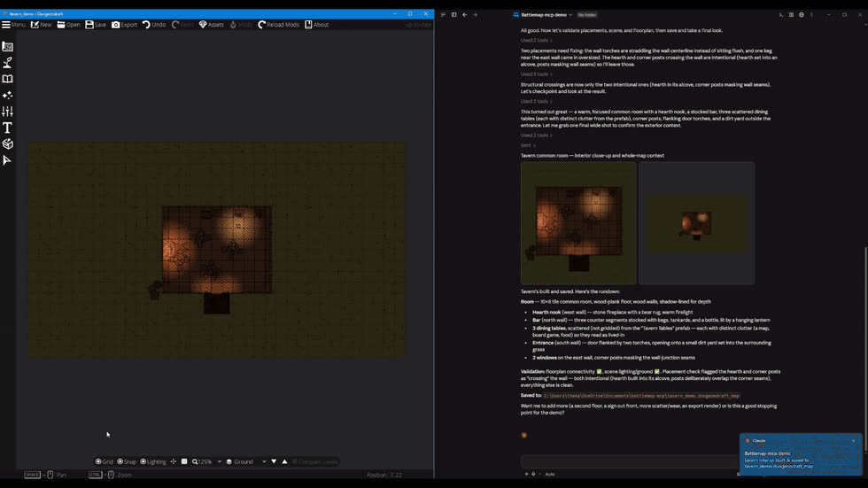The height and width of the screenshot is (488, 868).
Task: Select the Prefabs box icon
Action: pos(8,143)
